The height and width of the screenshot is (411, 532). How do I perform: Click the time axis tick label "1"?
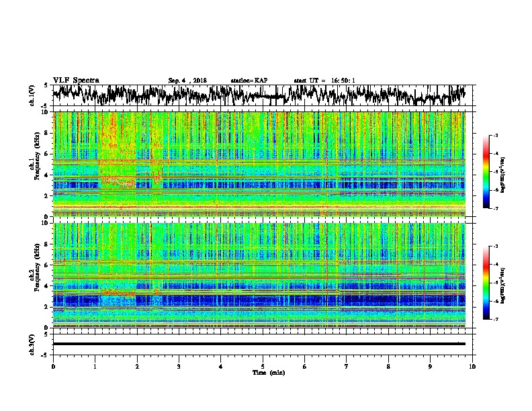point(95,366)
